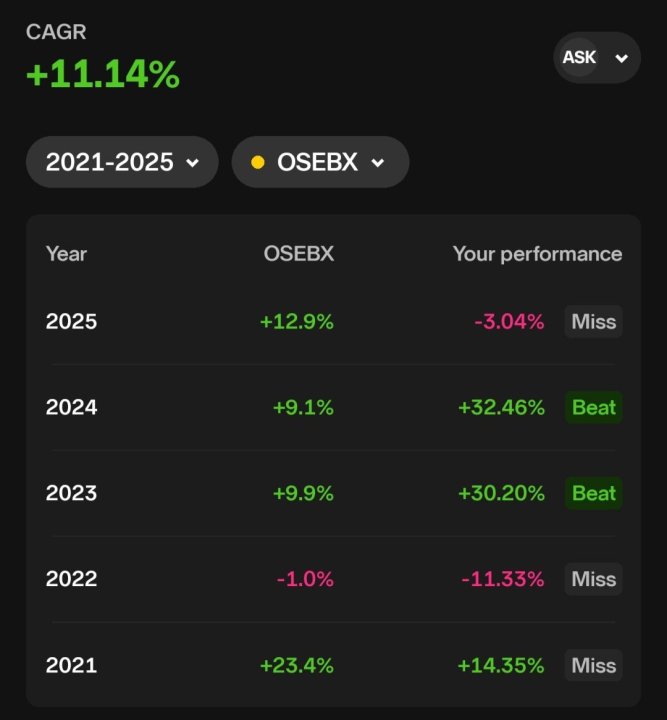Click the chevron beside 2021-2025

click(x=192, y=162)
